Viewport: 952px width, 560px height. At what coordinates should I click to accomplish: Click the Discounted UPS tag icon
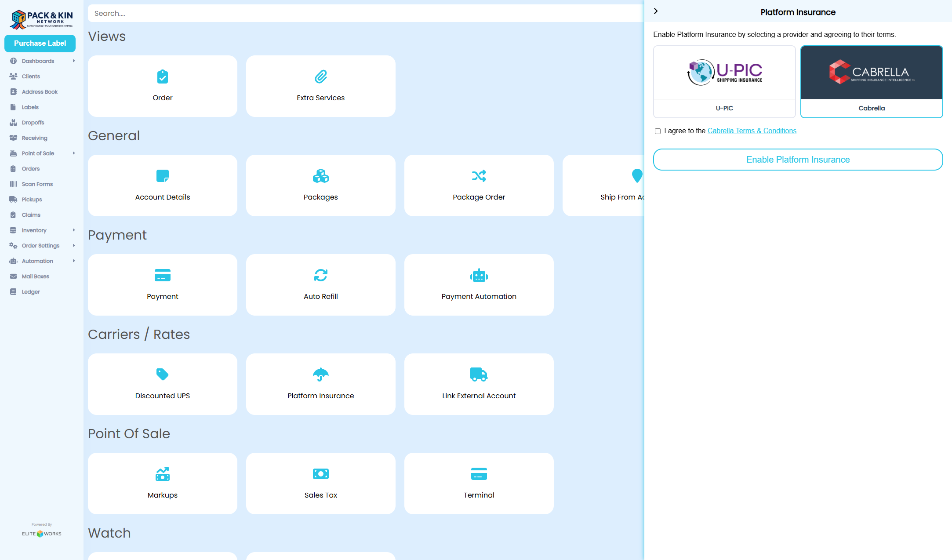point(163,375)
